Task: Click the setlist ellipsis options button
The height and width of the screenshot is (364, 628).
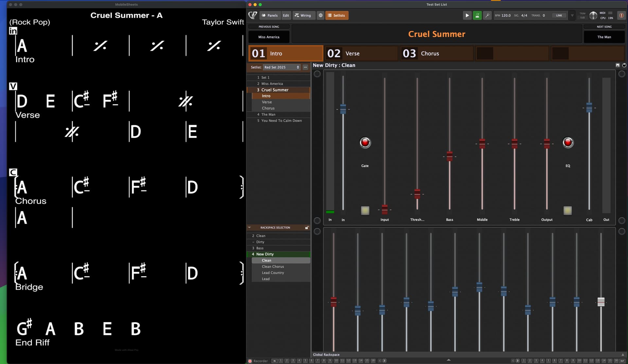Action: pos(305,67)
